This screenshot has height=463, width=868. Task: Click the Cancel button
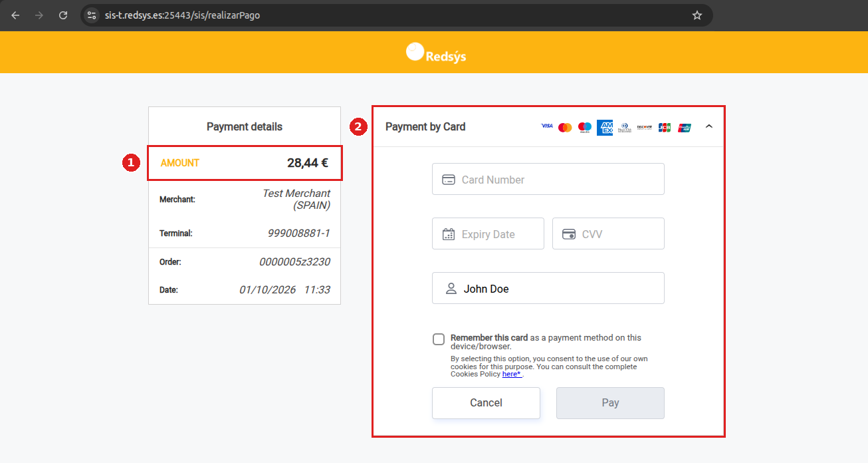[x=486, y=403]
